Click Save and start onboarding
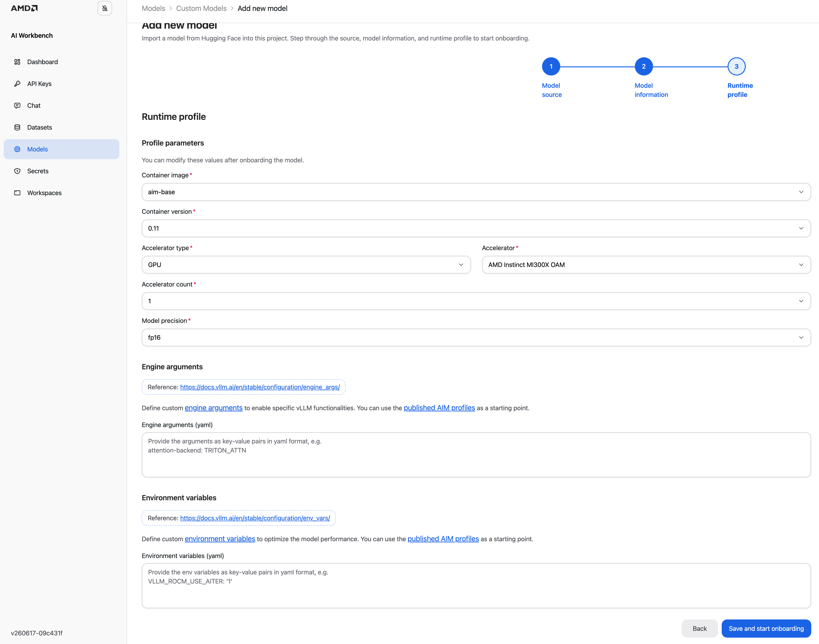Screen dimensions: 819x644 (x=766, y=629)
